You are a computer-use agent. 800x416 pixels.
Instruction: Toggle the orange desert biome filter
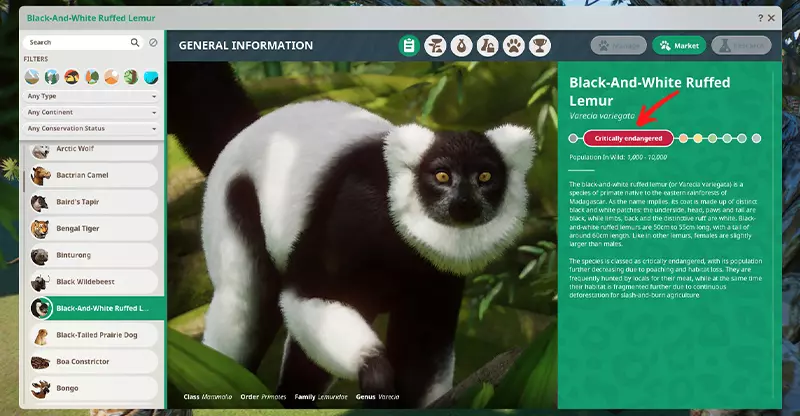111,77
